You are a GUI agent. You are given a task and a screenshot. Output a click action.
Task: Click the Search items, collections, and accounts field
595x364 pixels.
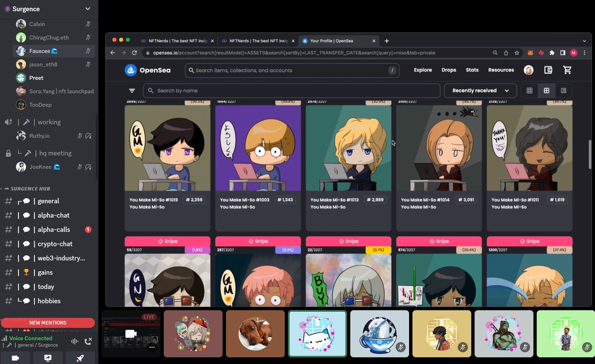point(293,70)
